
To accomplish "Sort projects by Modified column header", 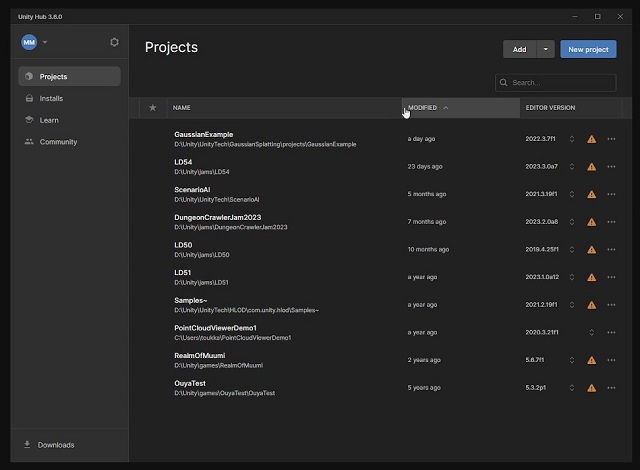I will [x=423, y=107].
